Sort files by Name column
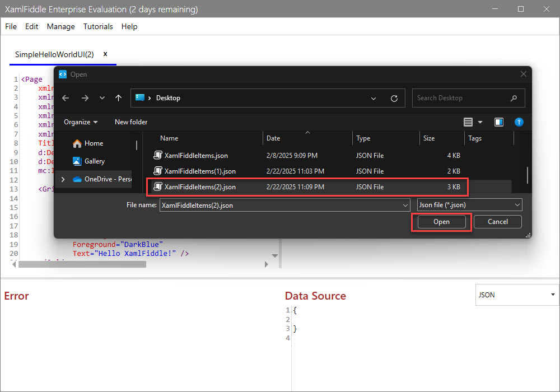The height and width of the screenshot is (392, 560). 169,138
